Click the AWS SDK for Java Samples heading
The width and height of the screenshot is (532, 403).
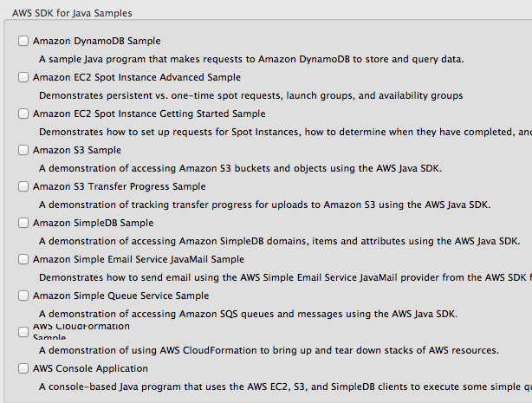pos(72,13)
